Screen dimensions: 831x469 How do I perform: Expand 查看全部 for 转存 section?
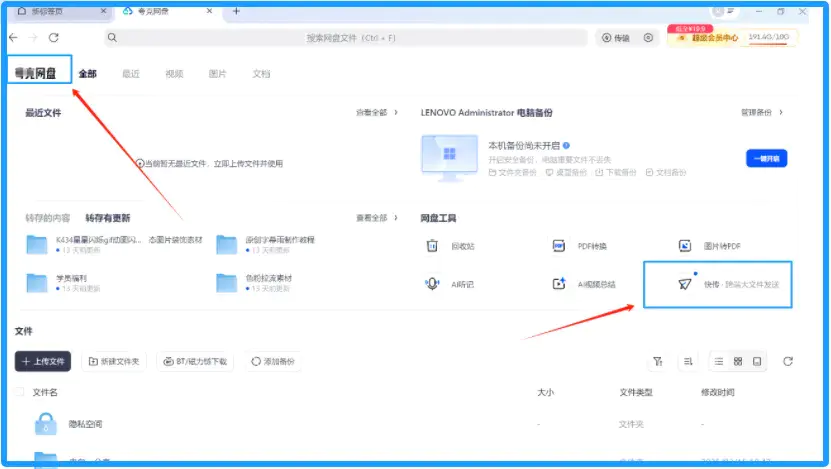377,218
